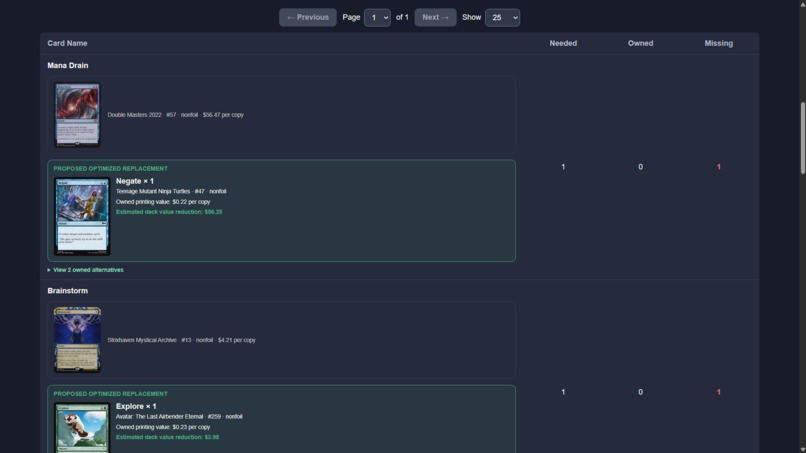Screen dimensions: 806x453
Task: Click Avatar: The Last Airbender Eternal text
Action: (x=179, y=416)
